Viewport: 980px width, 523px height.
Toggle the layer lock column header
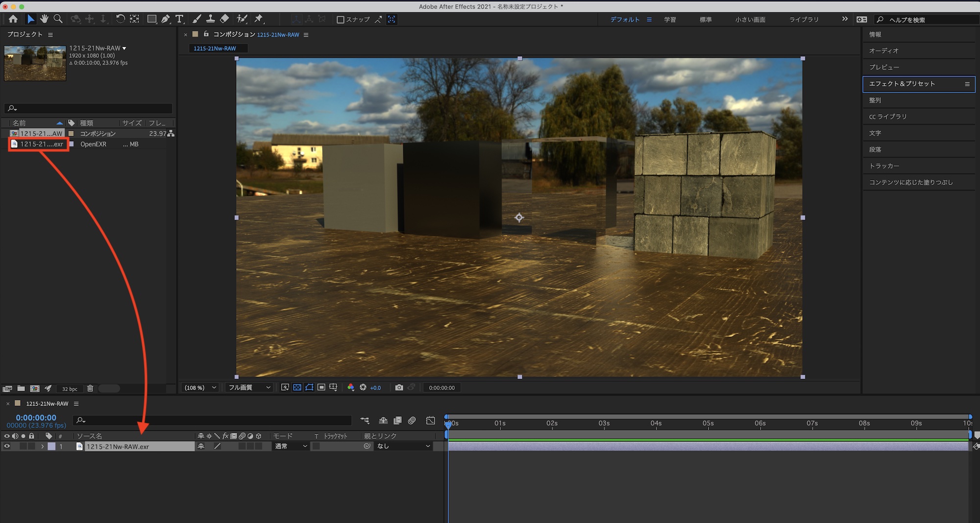(x=31, y=436)
